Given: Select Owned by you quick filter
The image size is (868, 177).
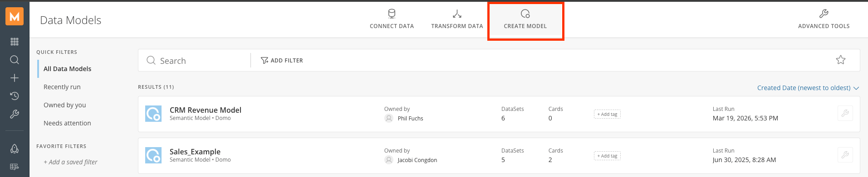Looking at the screenshot, I should [64, 105].
